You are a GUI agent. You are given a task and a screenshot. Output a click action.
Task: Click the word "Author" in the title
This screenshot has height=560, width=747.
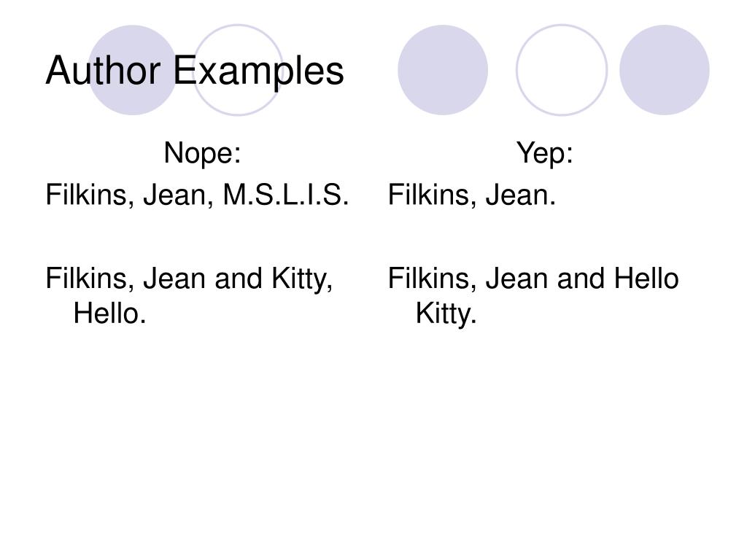[103, 71]
